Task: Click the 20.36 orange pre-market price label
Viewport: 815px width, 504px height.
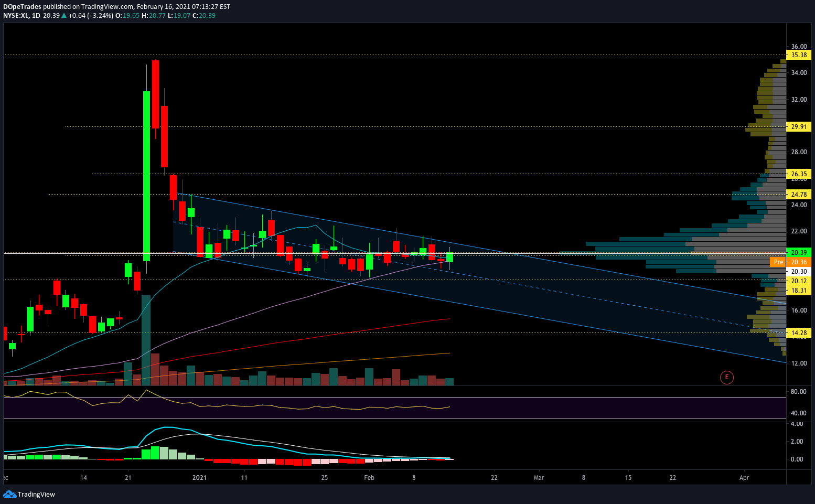Action: [x=799, y=262]
